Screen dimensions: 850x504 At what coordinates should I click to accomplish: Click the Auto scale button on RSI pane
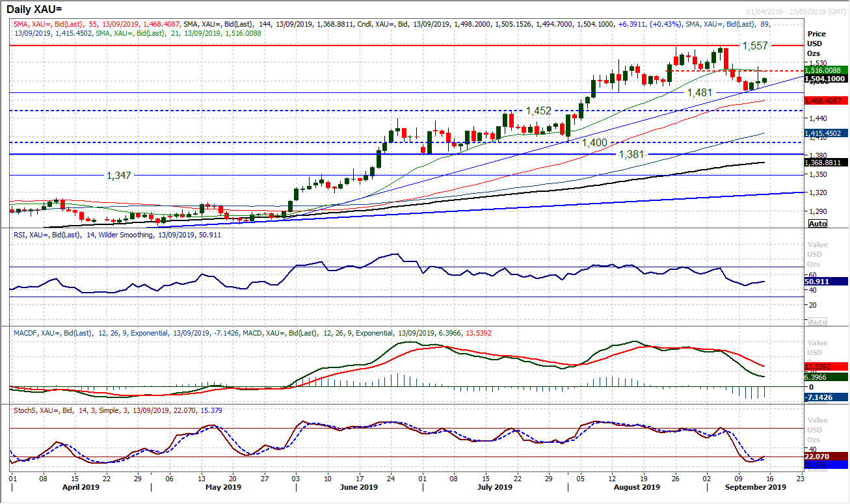[x=817, y=322]
